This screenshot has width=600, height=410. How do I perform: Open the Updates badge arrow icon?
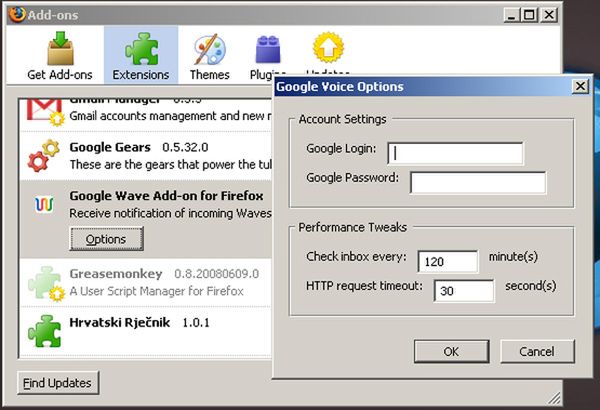(x=328, y=47)
